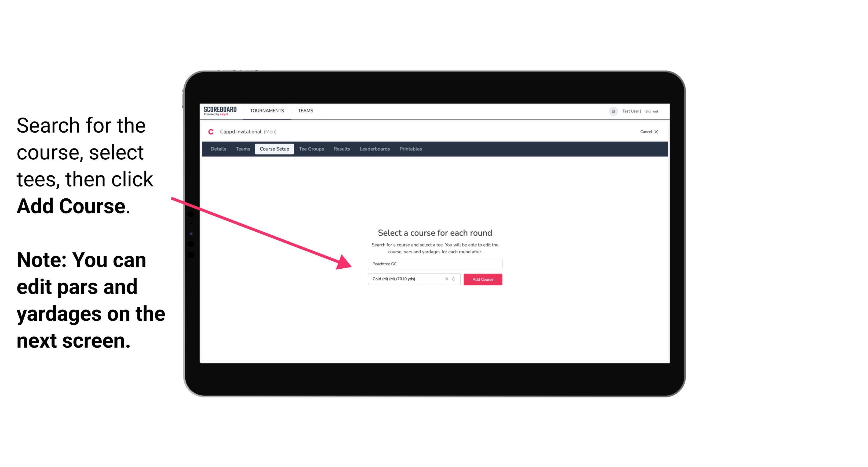The image size is (868, 467).
Task: Click the Sign out link
Action: click(x=651, y=111)
